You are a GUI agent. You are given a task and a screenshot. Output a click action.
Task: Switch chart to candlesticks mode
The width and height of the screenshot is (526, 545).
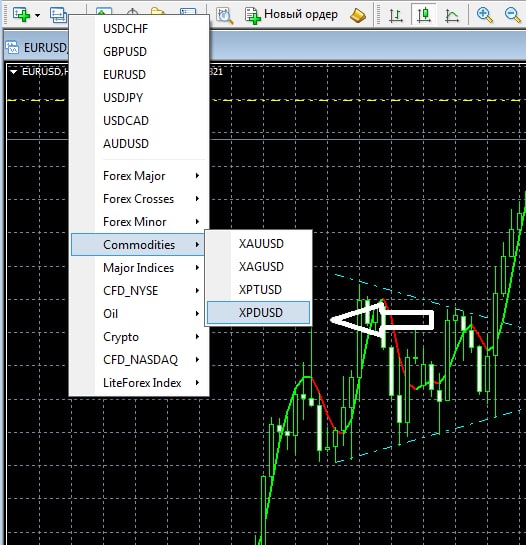(x=423, y=15)
